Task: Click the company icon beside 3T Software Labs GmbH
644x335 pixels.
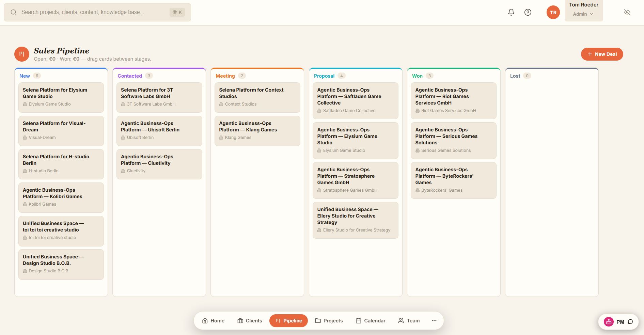Action: 123,104
